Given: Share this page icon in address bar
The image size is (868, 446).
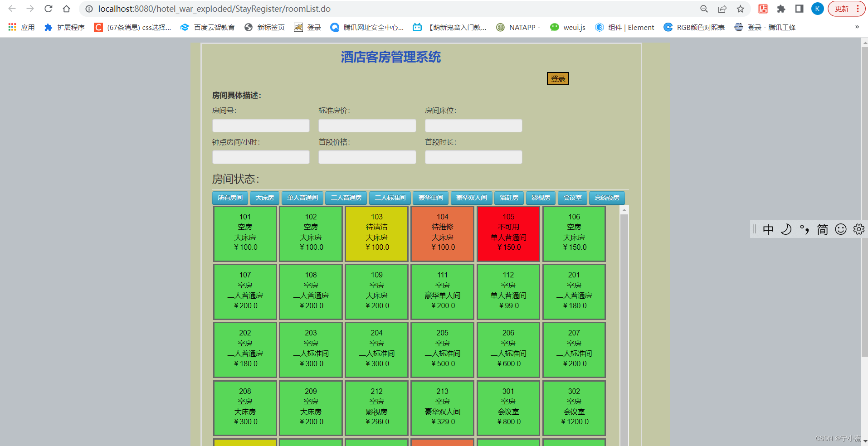Looking at the screenshot, I should point(722,9).
